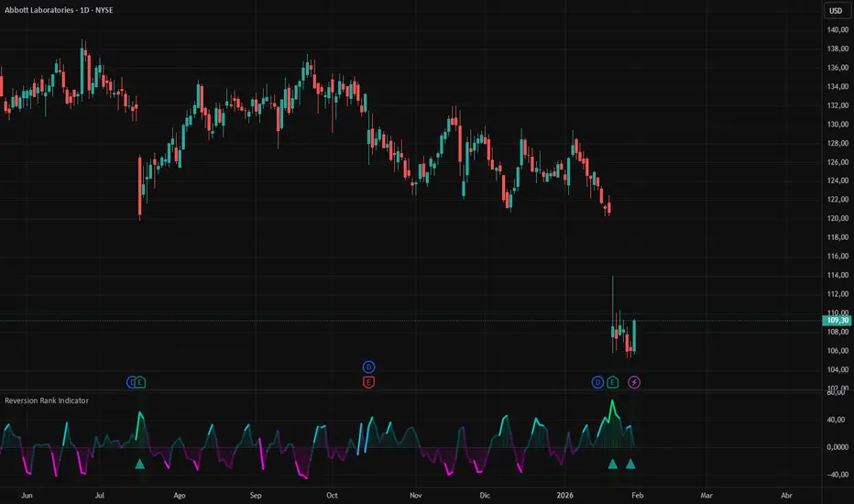854x504 pixels.
Task: Click the Jun label on the time axis
Action: (x=27, y=495)
